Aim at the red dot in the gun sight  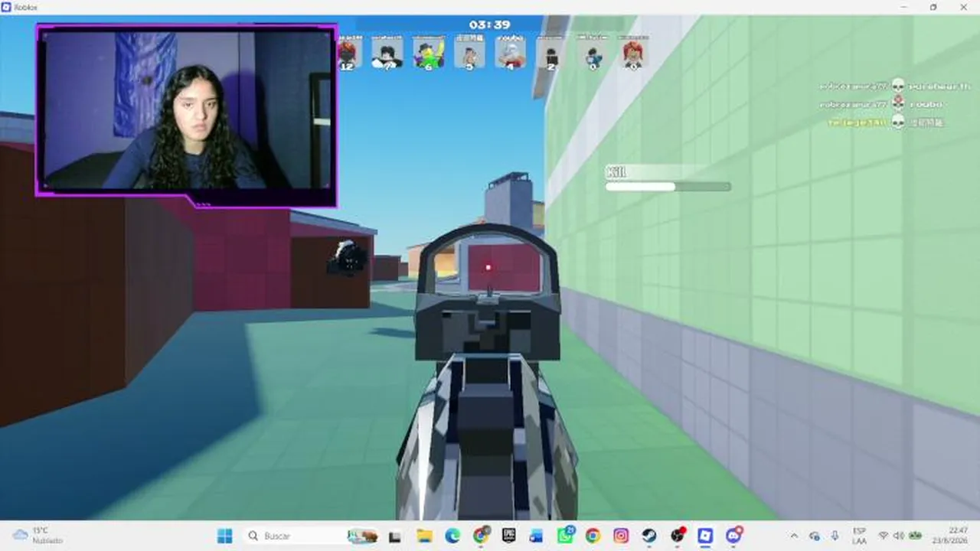[488, 267]
